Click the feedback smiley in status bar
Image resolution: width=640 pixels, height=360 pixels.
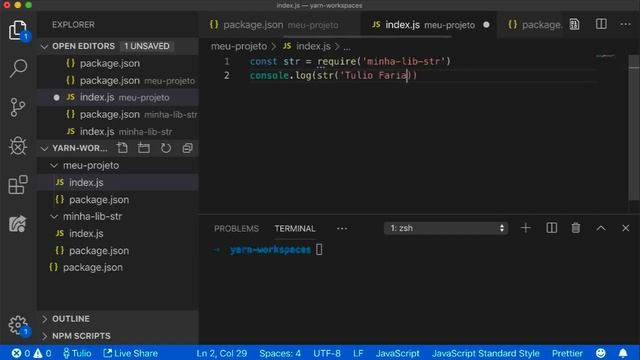pyautogui.click(x=600, y=353)
